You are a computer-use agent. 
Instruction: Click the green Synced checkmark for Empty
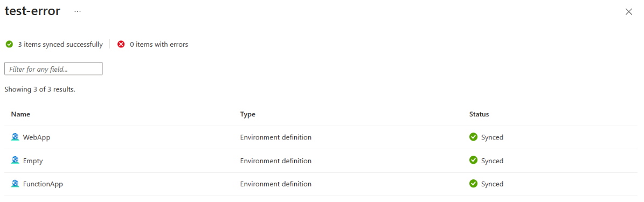click(x=473, y=160)
